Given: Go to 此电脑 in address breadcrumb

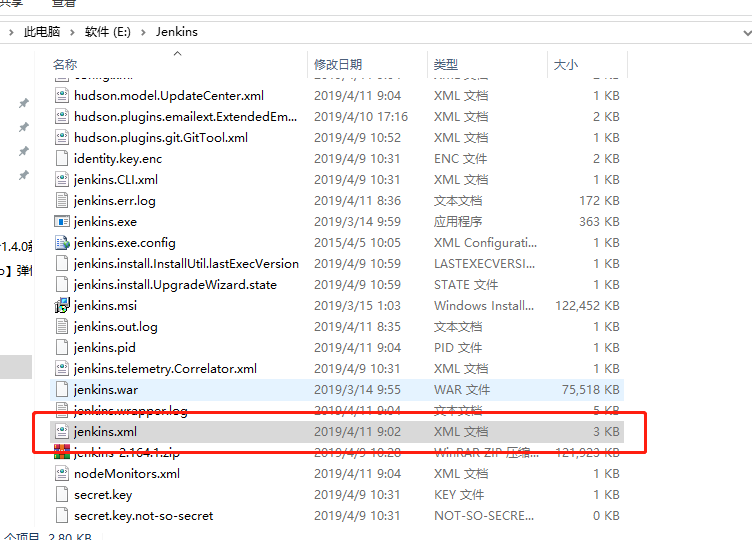Looking at the screenshot, I should pos(42,32).
